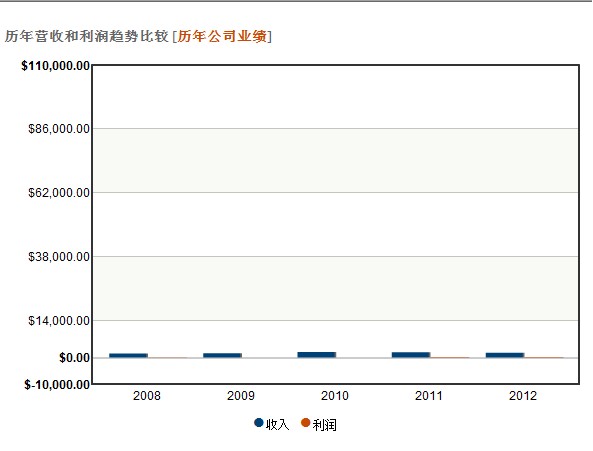Click the 2012 orange profit bar

coord(544,357)
